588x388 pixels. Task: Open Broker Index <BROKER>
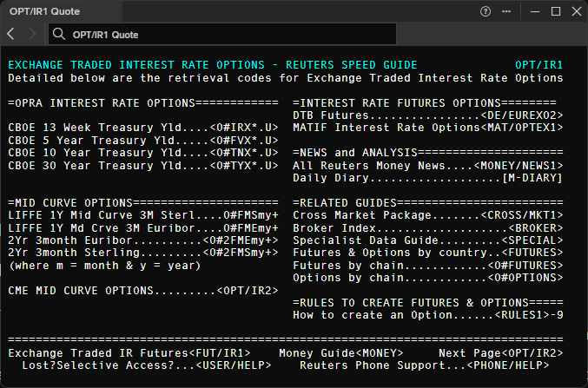click(536, 228)
